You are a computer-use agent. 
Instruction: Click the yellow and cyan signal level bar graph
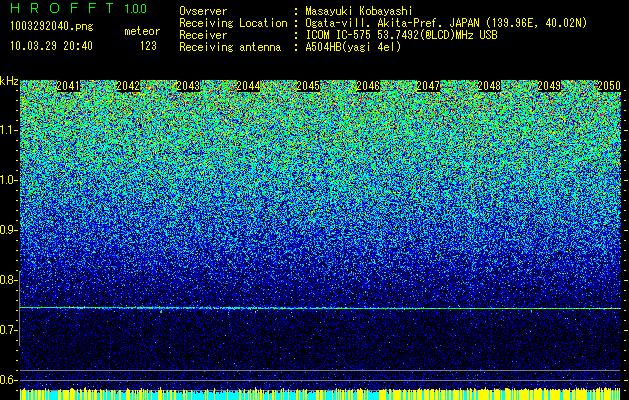pyautogui.click(x=320, y=394)
